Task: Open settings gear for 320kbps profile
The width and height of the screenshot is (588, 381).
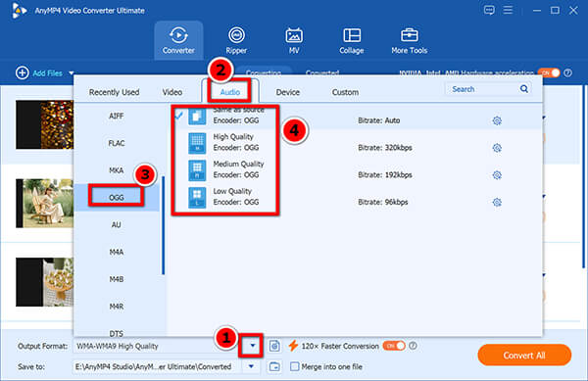Action: click(x=497, y=148)
